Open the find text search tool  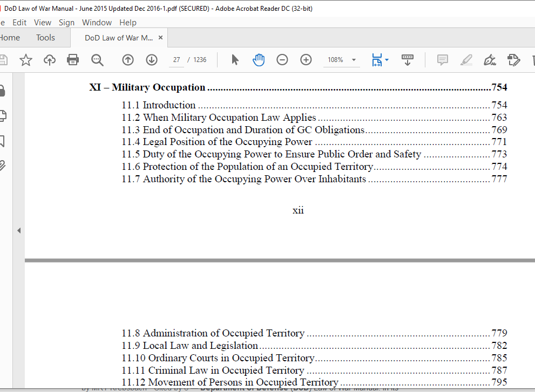(97, 60)
